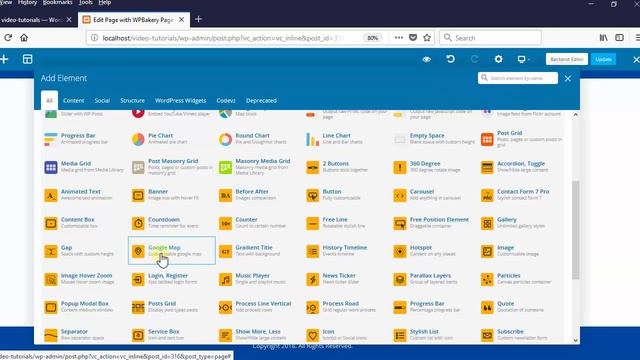The width and height of the screenshot is (640, 360).
Task: Select the All elements tab
Action: 49,100
